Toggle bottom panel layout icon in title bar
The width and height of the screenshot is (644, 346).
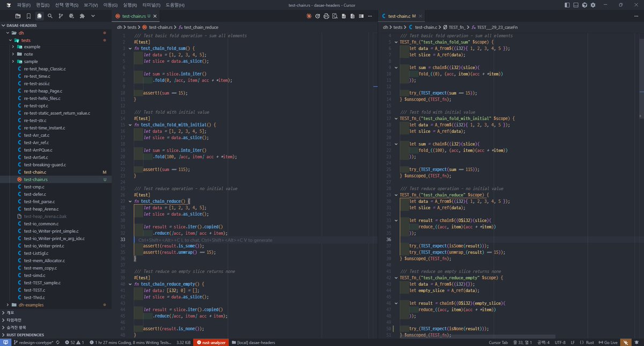[576, 5]
